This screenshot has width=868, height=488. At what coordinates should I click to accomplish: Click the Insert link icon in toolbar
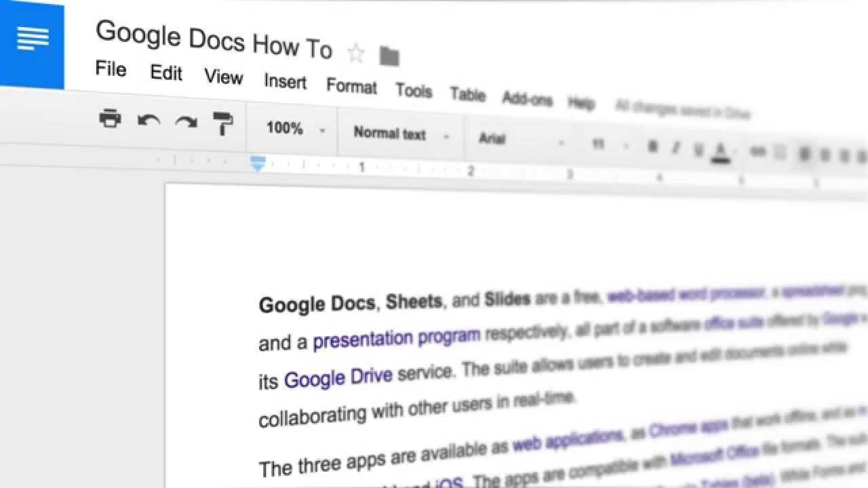point(757,151)
